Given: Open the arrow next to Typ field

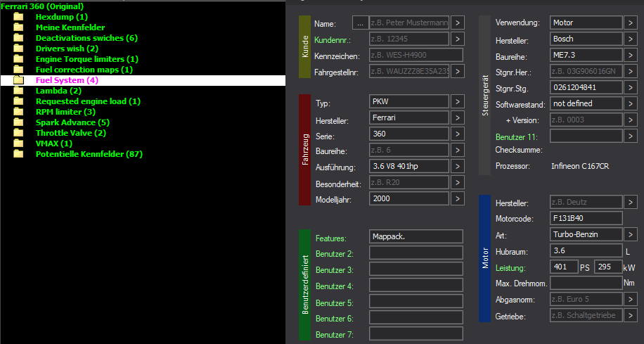Looking at the screenshot, I should coord(458,101).
